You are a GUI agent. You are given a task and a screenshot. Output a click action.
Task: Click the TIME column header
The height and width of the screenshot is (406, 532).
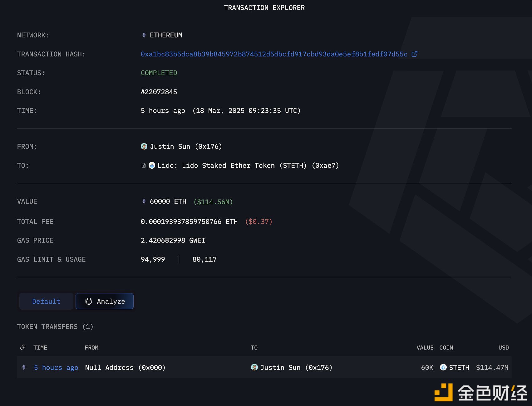[40, 347]
